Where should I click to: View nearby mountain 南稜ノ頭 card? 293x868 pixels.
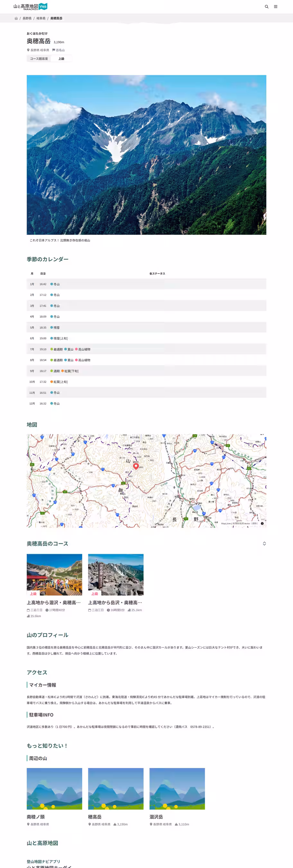[x=54, y=789]
